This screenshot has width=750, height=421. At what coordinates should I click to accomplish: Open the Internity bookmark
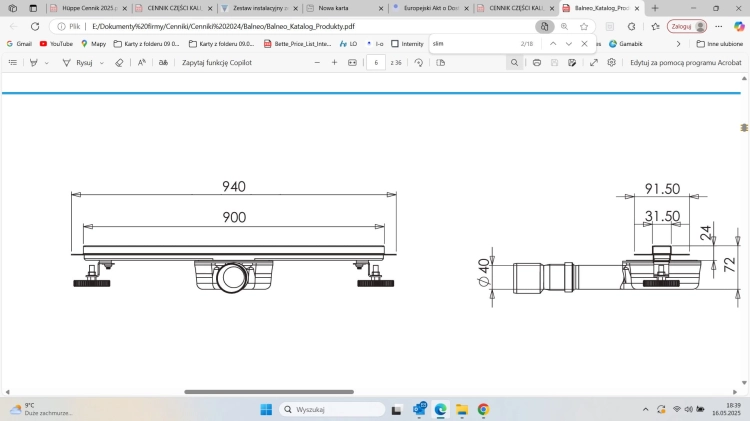(x=408, y=44)
